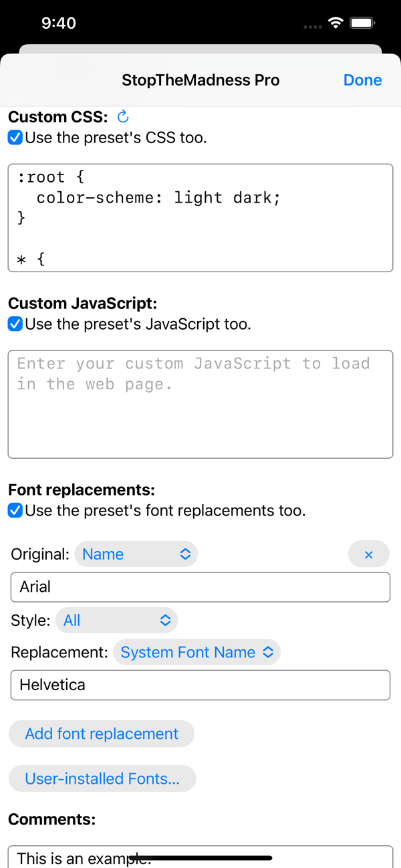The width and height of the screenshot is (401, 868).
Task: Remove font replacement with the x icon
Action: 368,554
